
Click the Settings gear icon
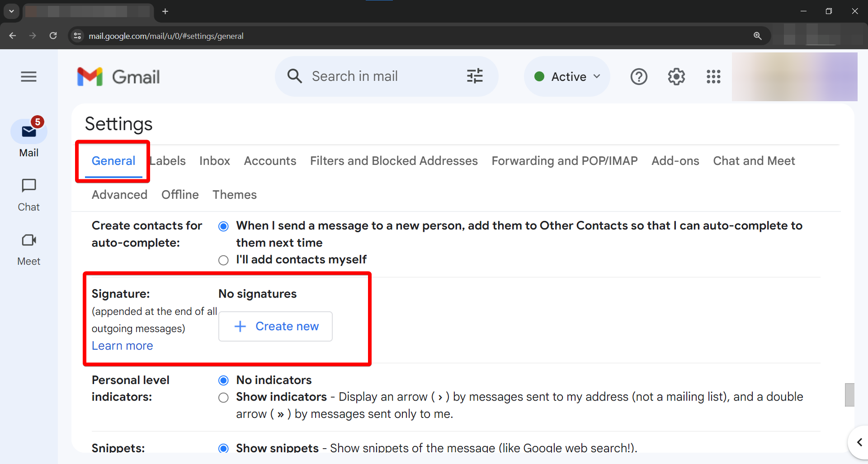coord(676,77)
